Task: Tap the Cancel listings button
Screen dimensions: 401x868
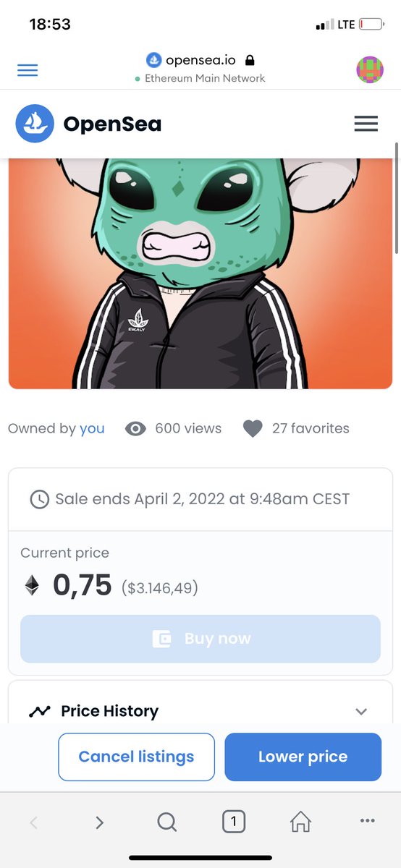Action: [137, 757]
